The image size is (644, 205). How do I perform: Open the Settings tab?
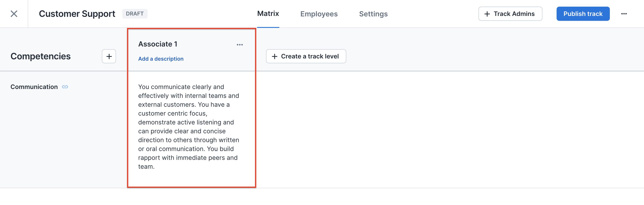coord(373,14)
